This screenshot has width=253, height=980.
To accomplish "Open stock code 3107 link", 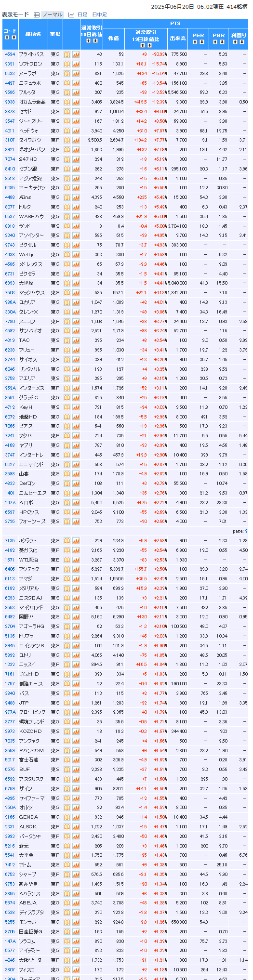I will tap(10, 140).
